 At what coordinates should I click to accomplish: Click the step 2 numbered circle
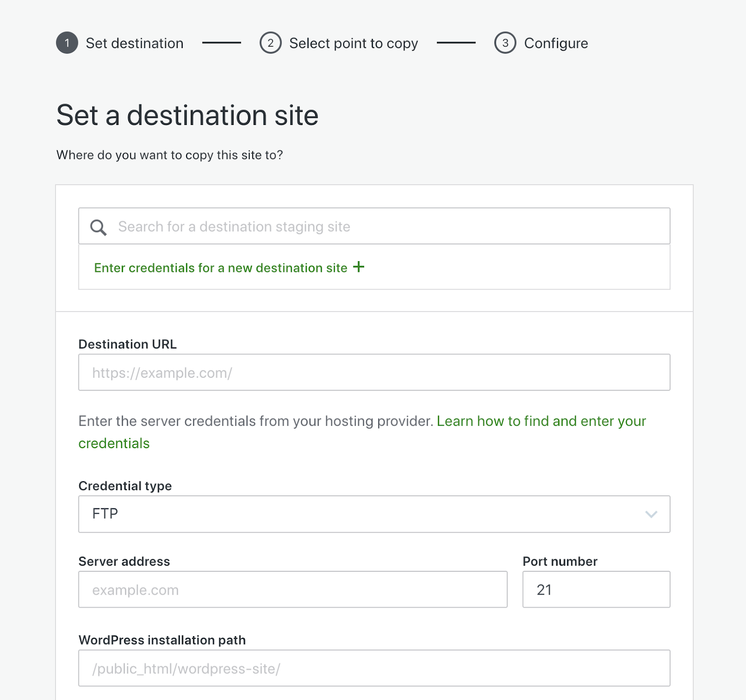(271, 43)
